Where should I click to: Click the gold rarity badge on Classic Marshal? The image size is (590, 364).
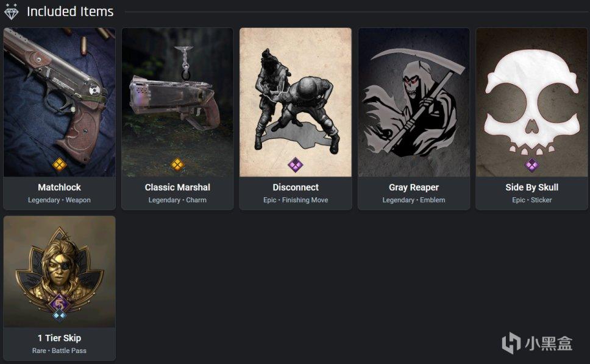(x=177, y=164)
